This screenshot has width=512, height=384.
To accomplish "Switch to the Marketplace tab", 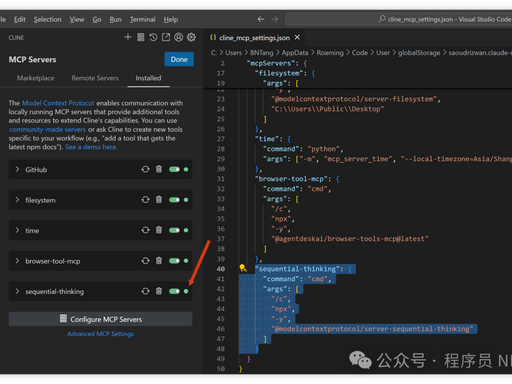I will pos(36,78).
